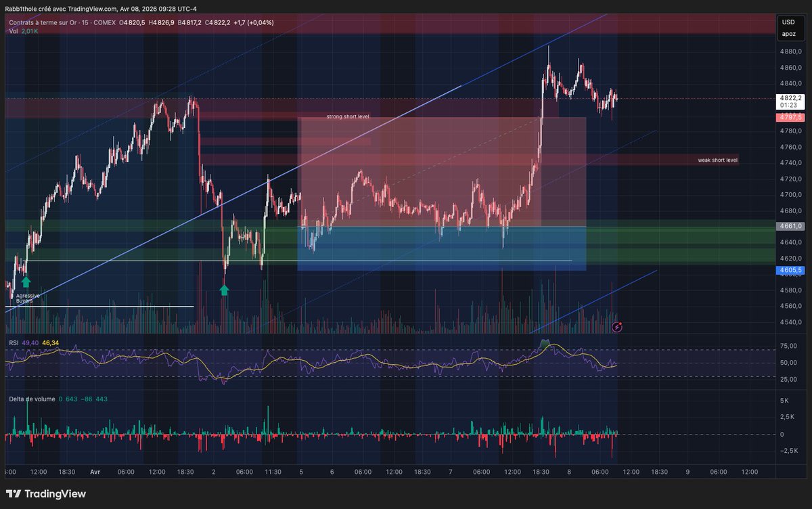
Task: Click the blue price label 4605,5
Action: pyautogui.click(x=790, y=270)
